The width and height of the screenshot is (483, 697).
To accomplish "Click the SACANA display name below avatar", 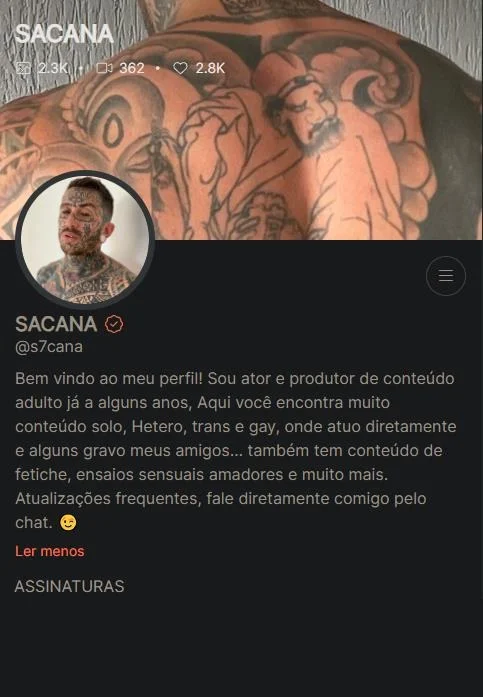I will point(56,324).
